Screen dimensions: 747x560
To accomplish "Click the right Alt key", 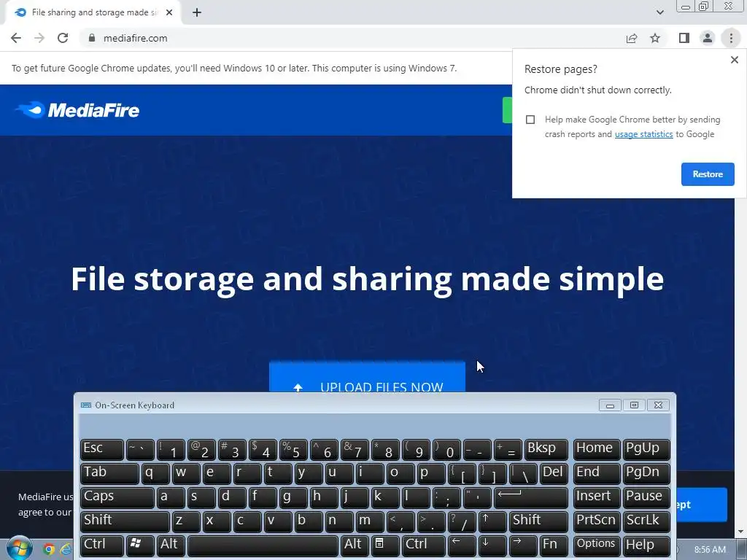I will click(355, 545).
